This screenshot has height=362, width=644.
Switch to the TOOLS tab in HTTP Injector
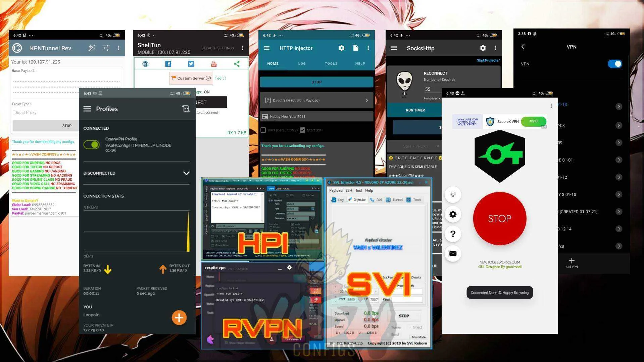pyautogui.click(x=331, y=63)
